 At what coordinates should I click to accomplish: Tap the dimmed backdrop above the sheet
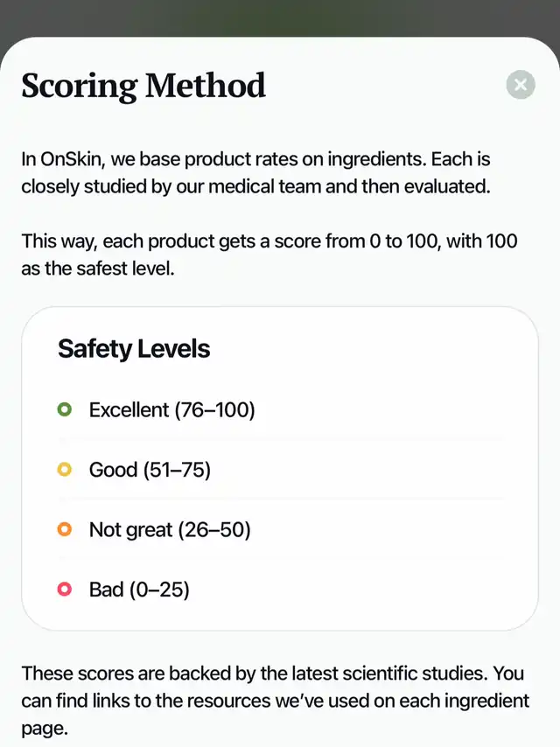(280, 17)
